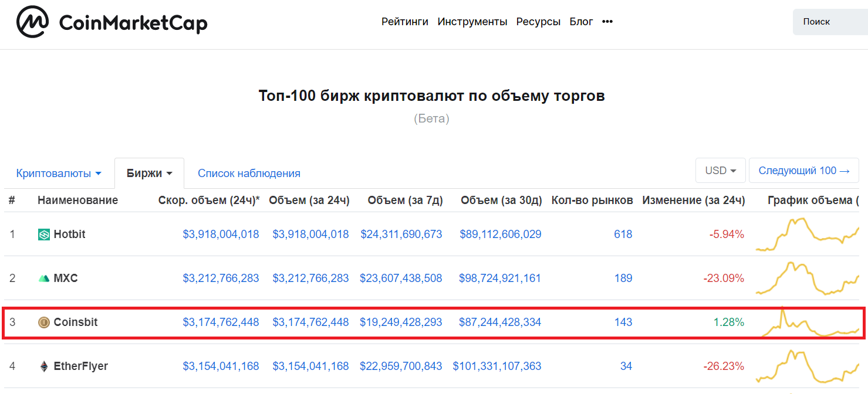Click MXC's 7-day volume $23,607,438,508
Viewport: 868px width, 394px height.
click(401, 278)
